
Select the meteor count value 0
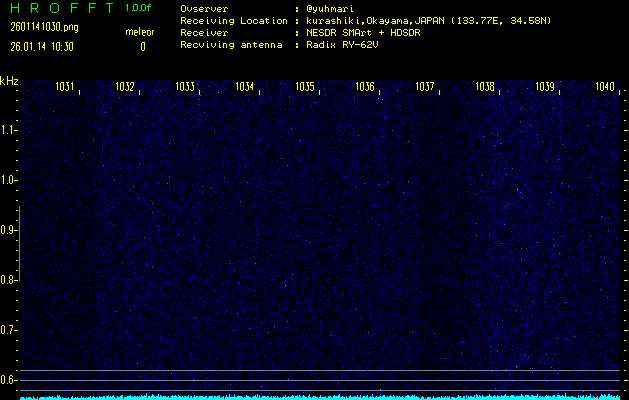pyautogui.click(x=142, y=46)
